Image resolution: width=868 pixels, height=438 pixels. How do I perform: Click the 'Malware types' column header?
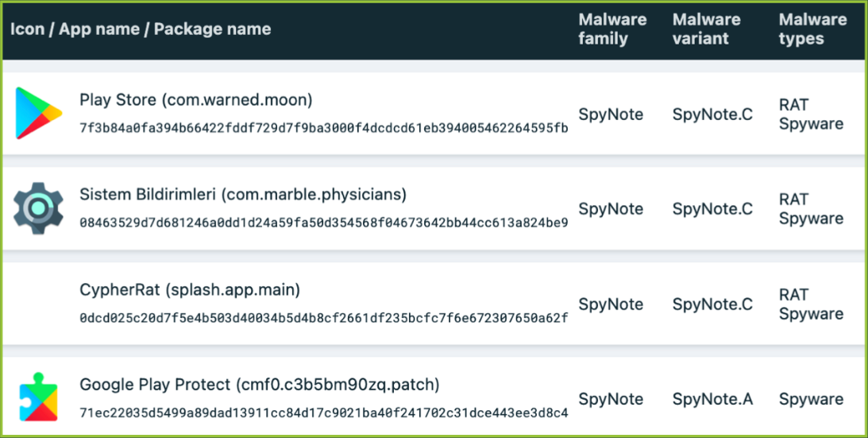(x=812, y=29)
